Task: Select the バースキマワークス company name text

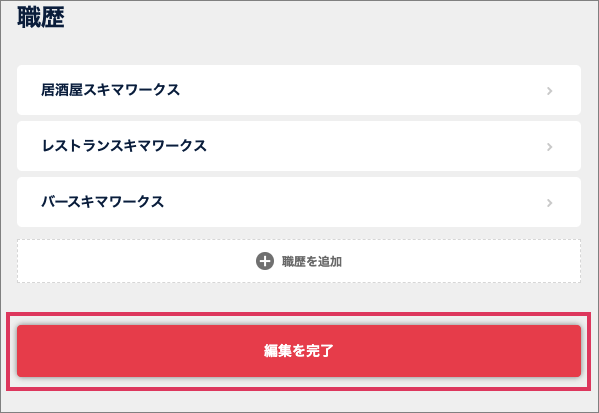Action: point(102,202)
